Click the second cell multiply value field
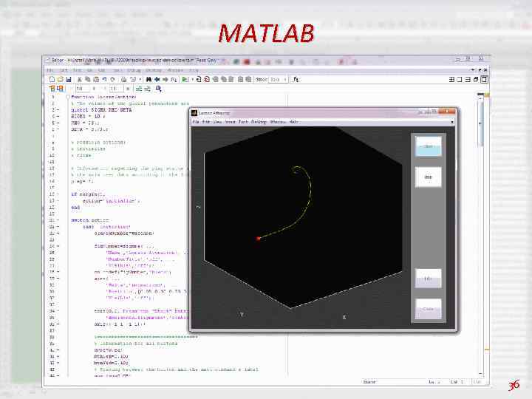532x399 pixels. 117,89
